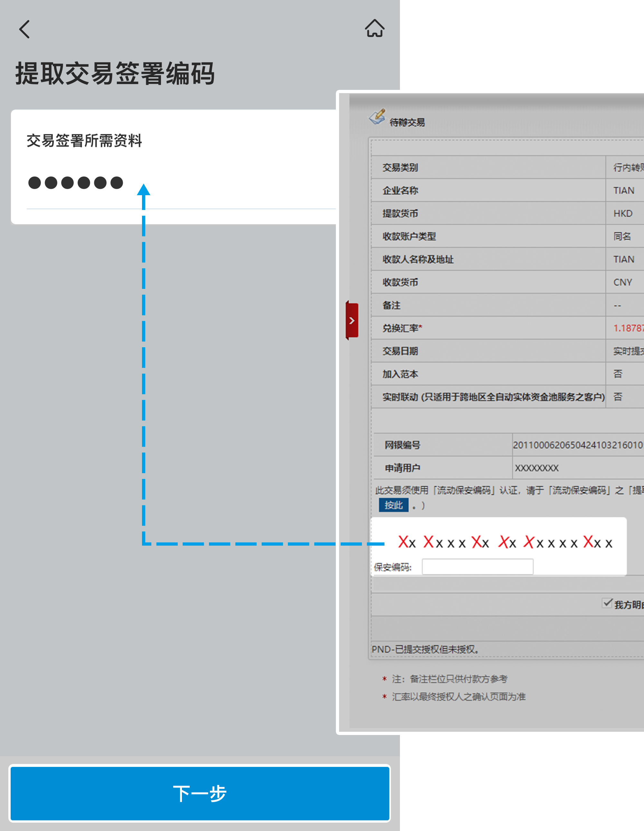This screenshot has height=831, width=644.
Task: Click the blue 按此 button
Action: click(393, 505)
